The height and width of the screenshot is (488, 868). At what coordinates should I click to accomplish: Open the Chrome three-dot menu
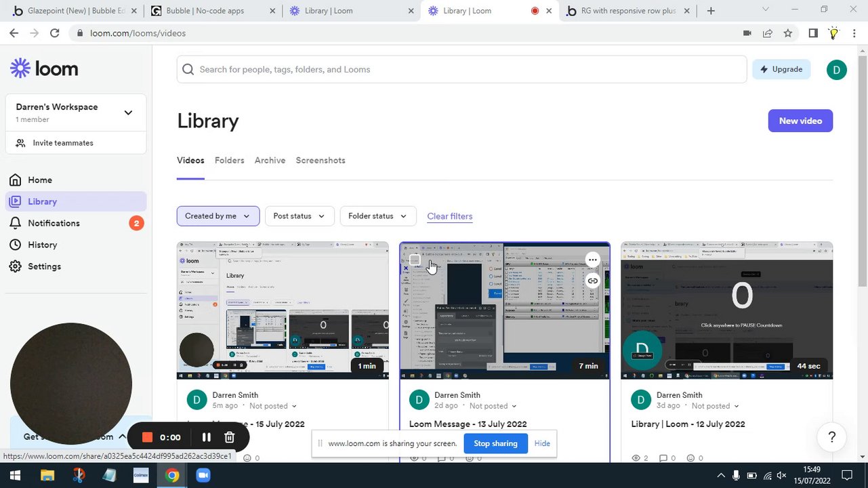[854, 33]
